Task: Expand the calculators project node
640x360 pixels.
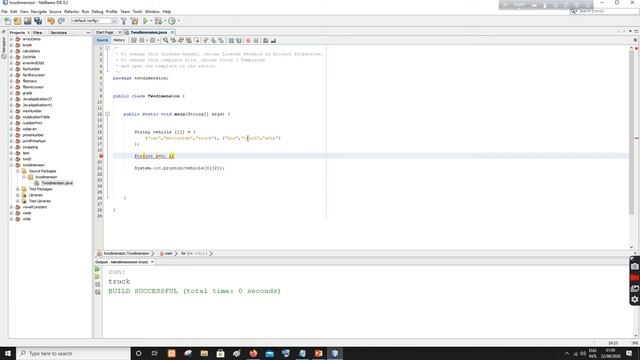Action: pyautogui.click(x=11, y=51)
